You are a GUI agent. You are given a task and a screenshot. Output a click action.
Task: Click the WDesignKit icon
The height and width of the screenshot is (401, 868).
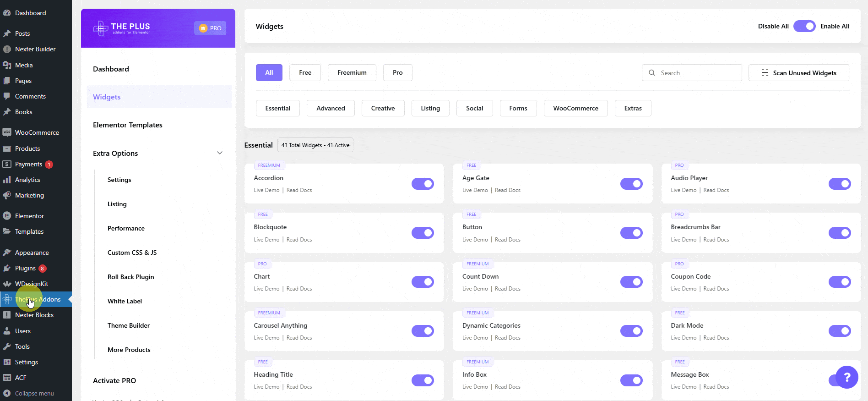[x=7, y=284]
